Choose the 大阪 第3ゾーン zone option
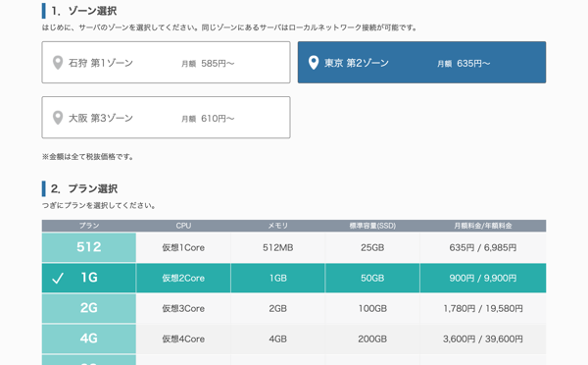 click(166, 118)
